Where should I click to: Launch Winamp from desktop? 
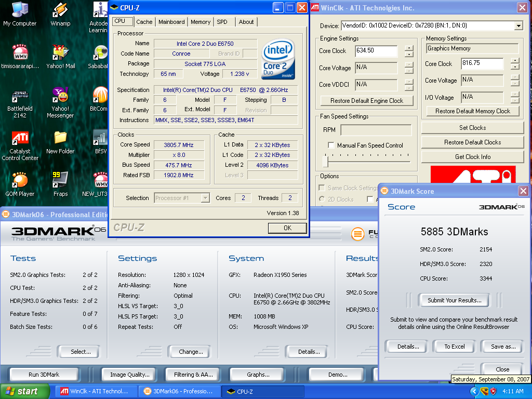tap(60, 14)
